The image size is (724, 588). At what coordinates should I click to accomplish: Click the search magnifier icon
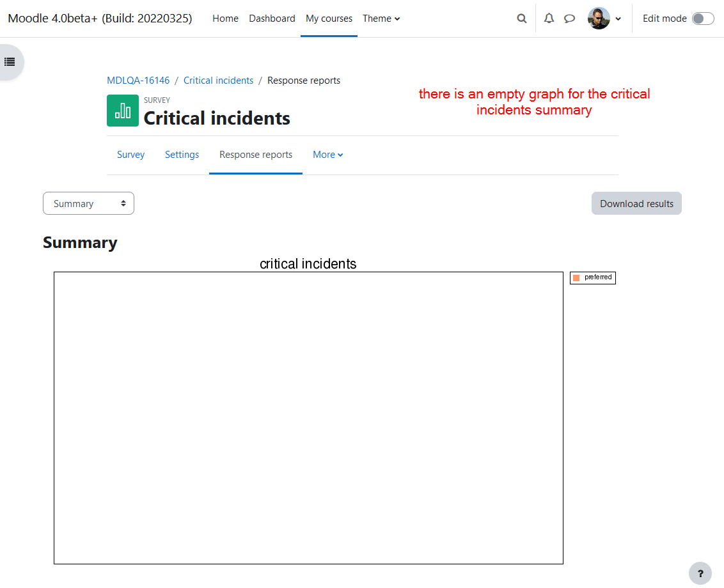(522, 19)
